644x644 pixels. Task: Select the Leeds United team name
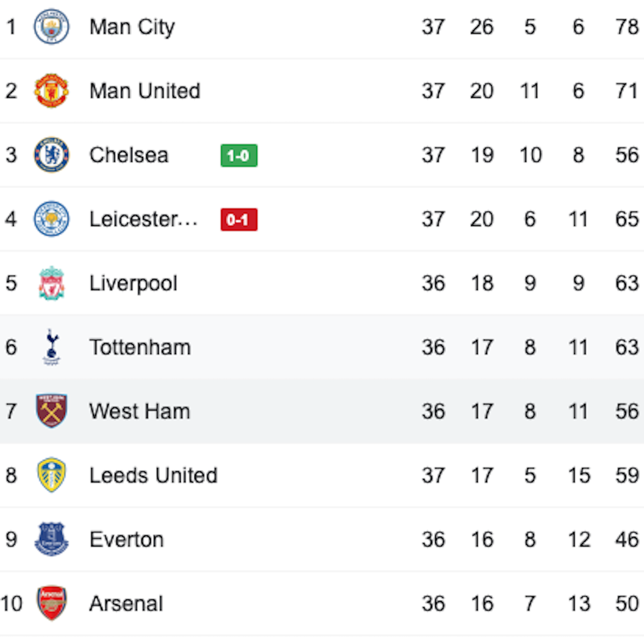pos(153,475)
